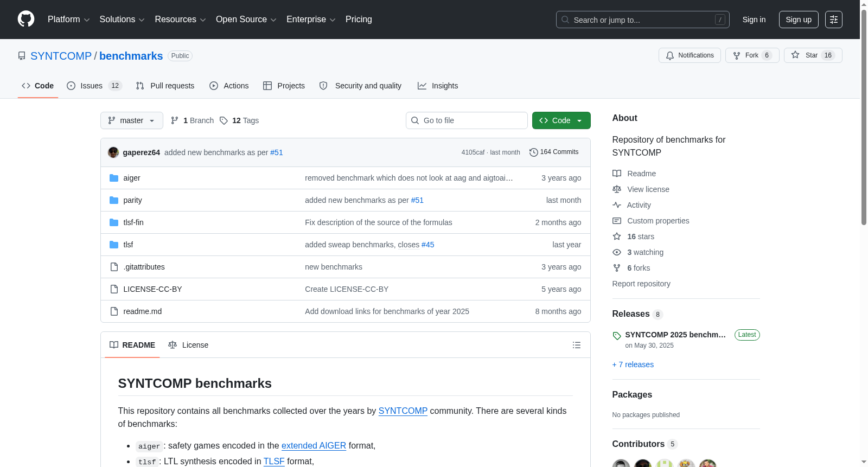This screenshot has width=868, height=467.
Task: Click the repository icon beside SYNTCOMP
Action: tap(22, 56)
